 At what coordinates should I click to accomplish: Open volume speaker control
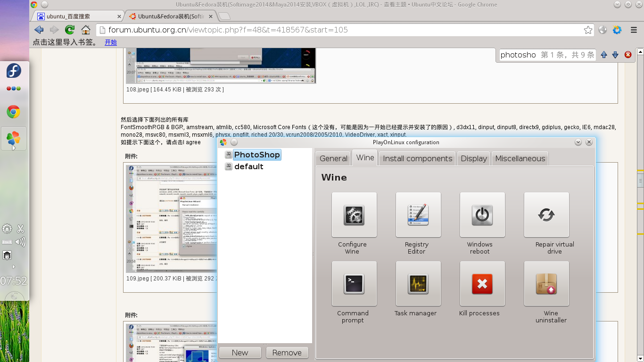pyautogui.click(x=20, y=242)
